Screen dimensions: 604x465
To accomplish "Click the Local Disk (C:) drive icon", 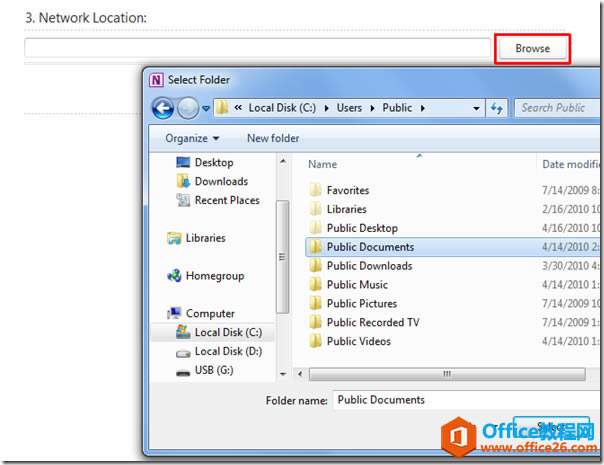I will tap(183, 332).
